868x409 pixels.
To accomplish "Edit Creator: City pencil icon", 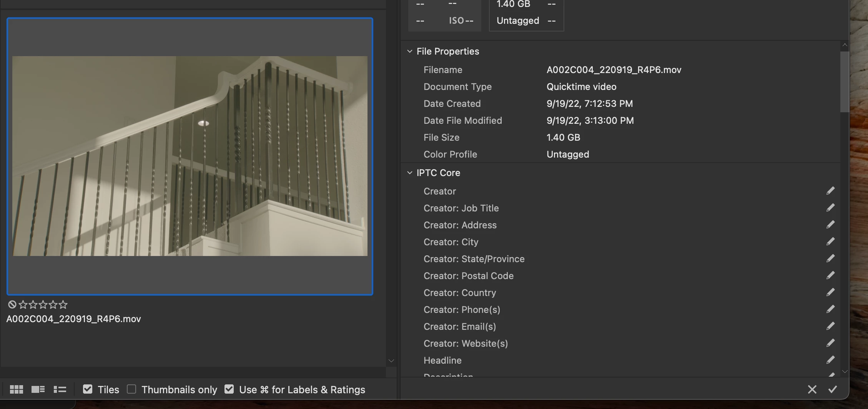I will [x=830, y=242].
